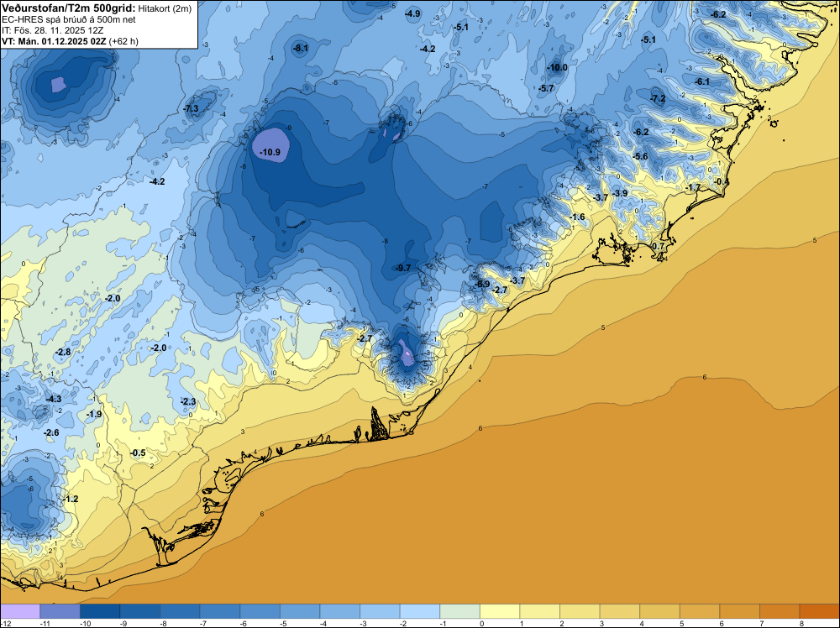Click the orange legend swatch between 5 and 6
Viewport: 840px width, 628px height.
[x=700, y=611]
